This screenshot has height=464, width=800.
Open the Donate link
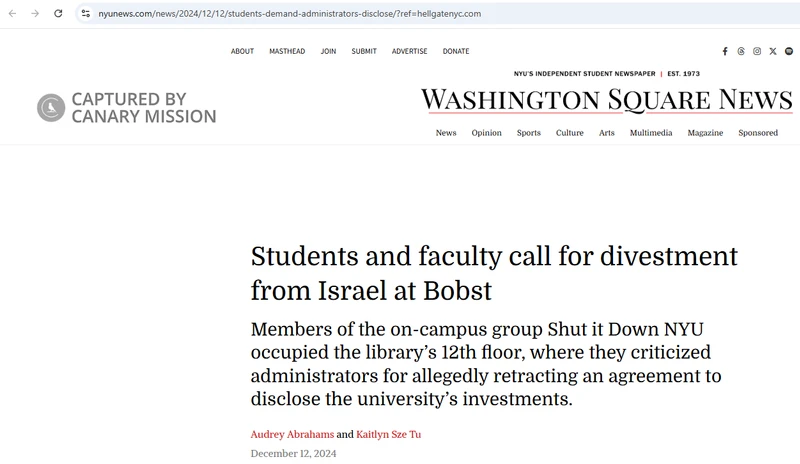[x=456, y=51]
